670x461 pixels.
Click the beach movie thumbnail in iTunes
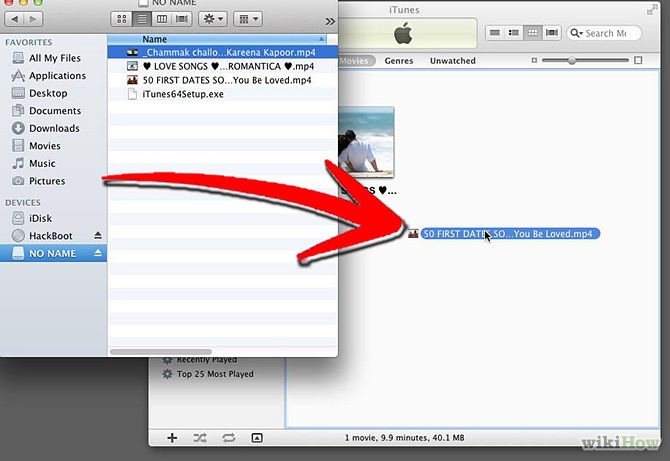(x=366, y=142)
